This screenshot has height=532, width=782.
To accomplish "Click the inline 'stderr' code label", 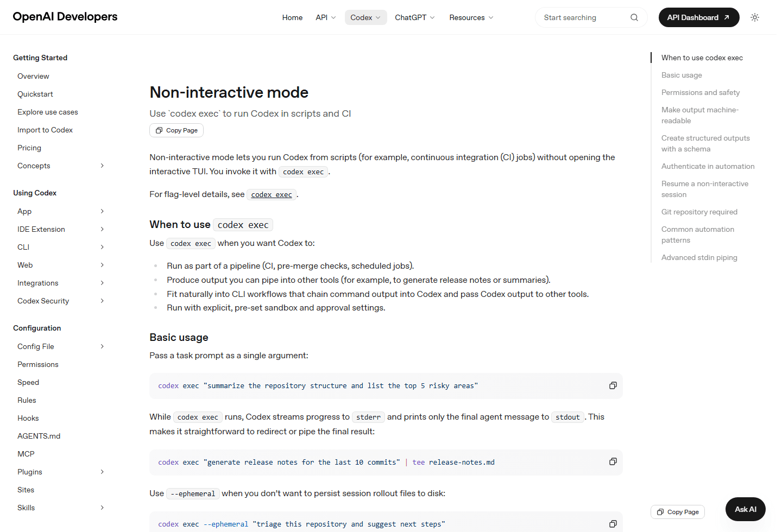I will click(369, 417).
